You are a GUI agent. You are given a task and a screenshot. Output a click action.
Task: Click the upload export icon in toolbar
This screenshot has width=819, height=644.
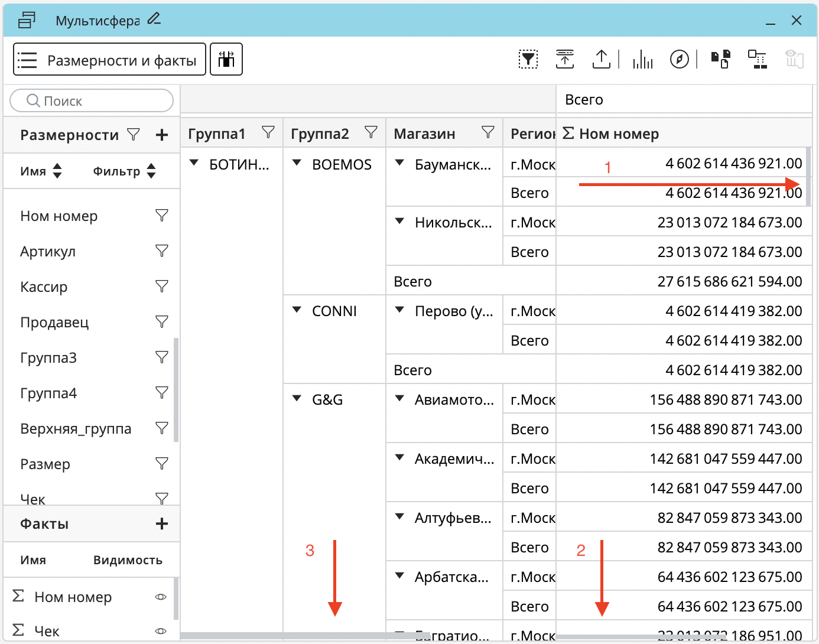[x=601, y=59]
